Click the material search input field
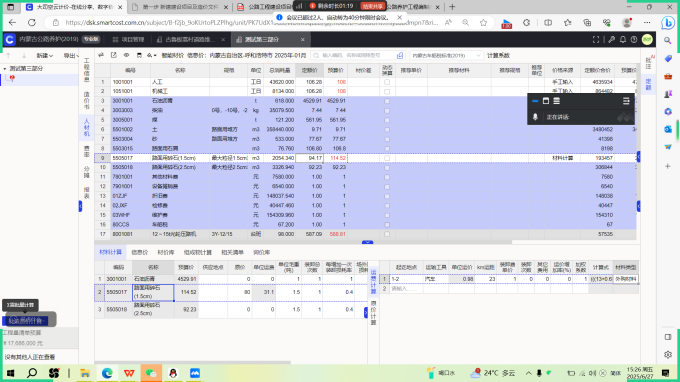Screen dimensions: 680x382 tap(354, 56)
